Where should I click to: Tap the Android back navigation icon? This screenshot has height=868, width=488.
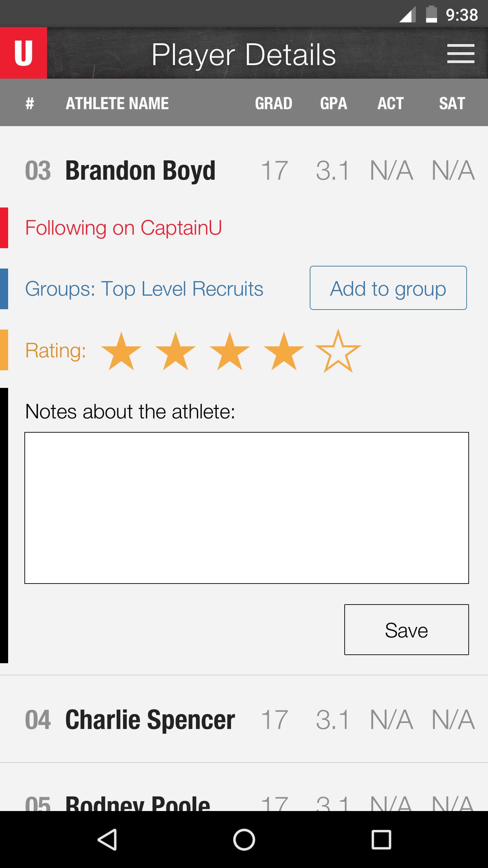[107, 840]
